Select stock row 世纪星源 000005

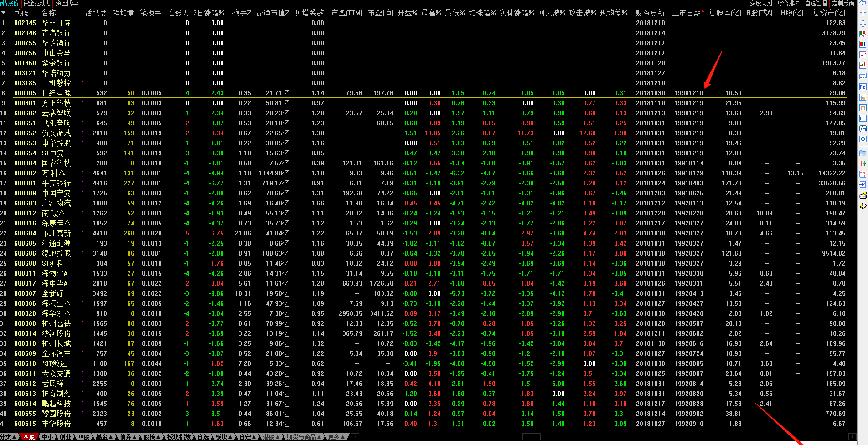click(x=424, y=93)
